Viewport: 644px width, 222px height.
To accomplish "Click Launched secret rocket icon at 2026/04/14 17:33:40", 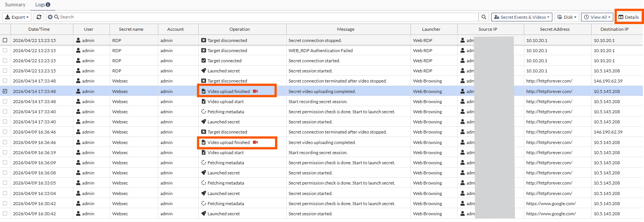I will pyautogui.click(x=204, y=121).
